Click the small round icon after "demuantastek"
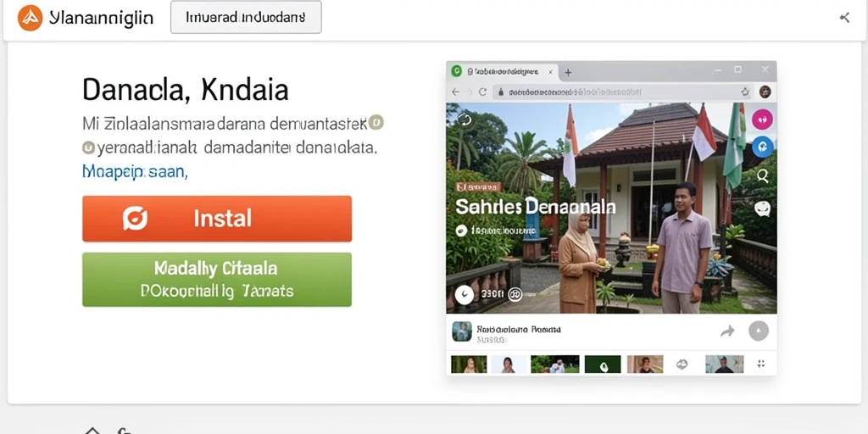 [x=376, y=122]
